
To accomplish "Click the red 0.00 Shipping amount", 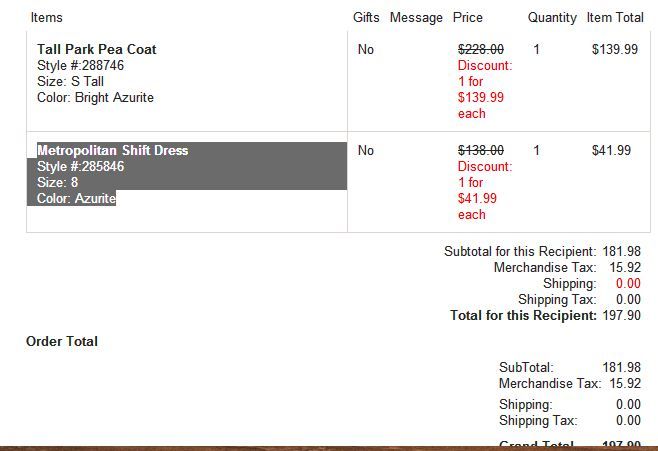I will (x=628, y=283).
